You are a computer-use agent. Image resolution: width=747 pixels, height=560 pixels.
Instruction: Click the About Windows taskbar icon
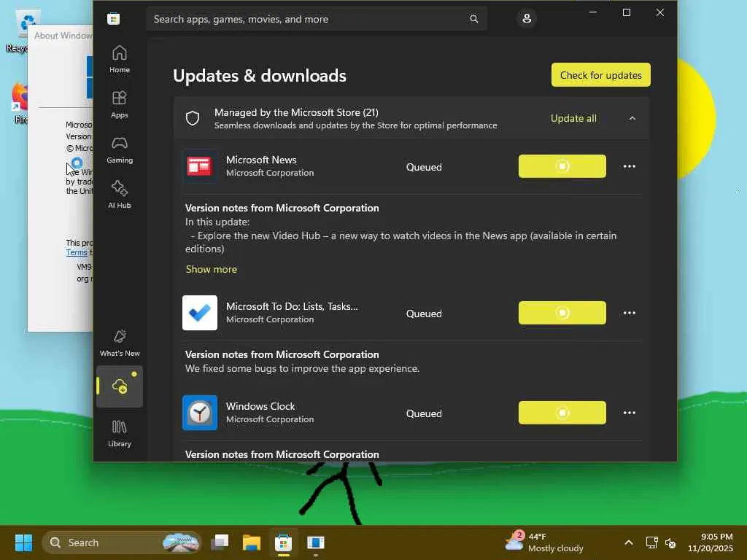[x=315, y=542]
